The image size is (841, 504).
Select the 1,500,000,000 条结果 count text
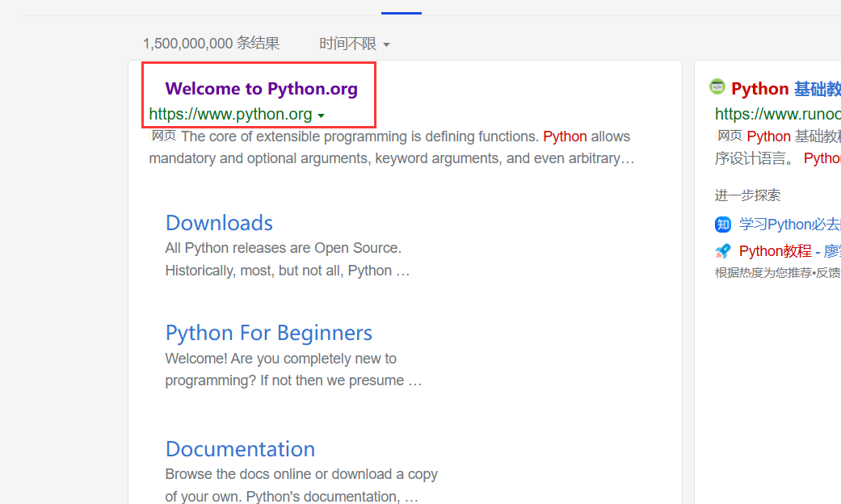[x=212, y=44]
